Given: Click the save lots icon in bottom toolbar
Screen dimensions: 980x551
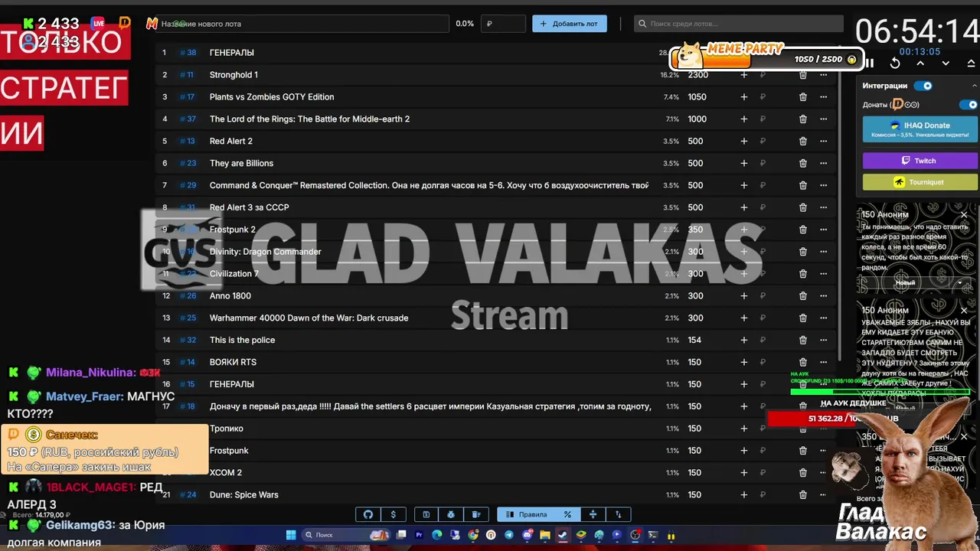Looking at the screenshot, I should pos(426,514).
